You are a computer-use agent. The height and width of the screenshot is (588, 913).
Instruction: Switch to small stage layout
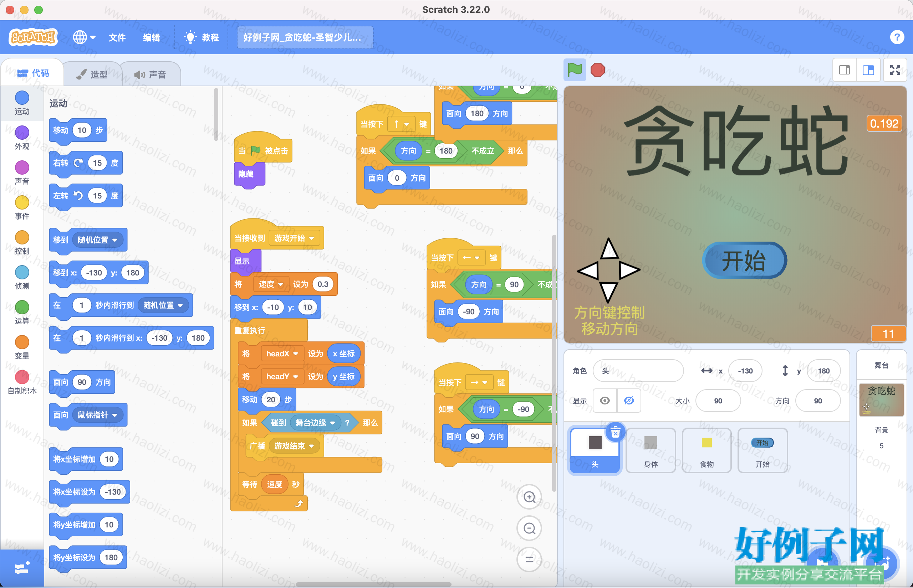coord(844,70)
